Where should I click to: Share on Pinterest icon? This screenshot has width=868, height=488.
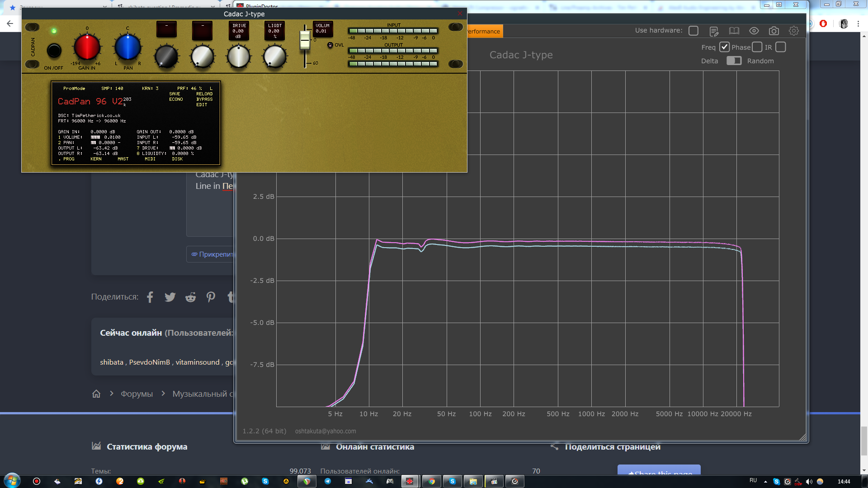point(211,297)
